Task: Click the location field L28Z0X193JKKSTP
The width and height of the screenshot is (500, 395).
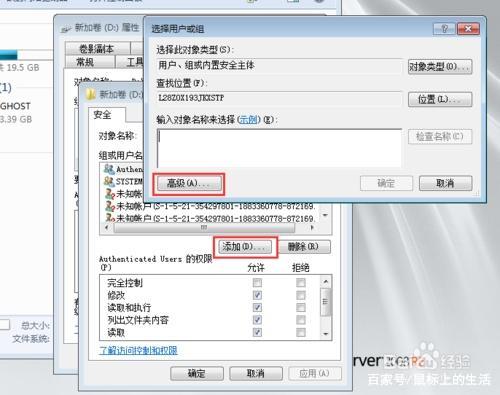Action: click(x=279, y=98)
